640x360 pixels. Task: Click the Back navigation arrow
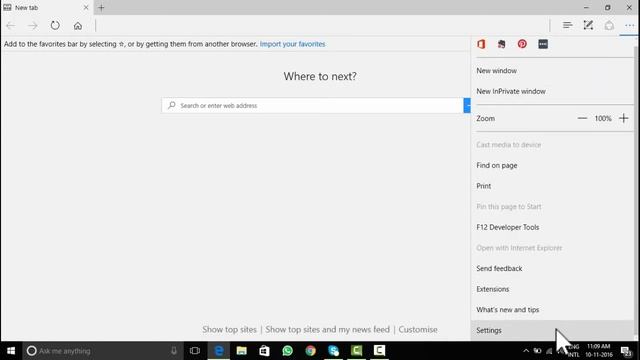point(11,26)
